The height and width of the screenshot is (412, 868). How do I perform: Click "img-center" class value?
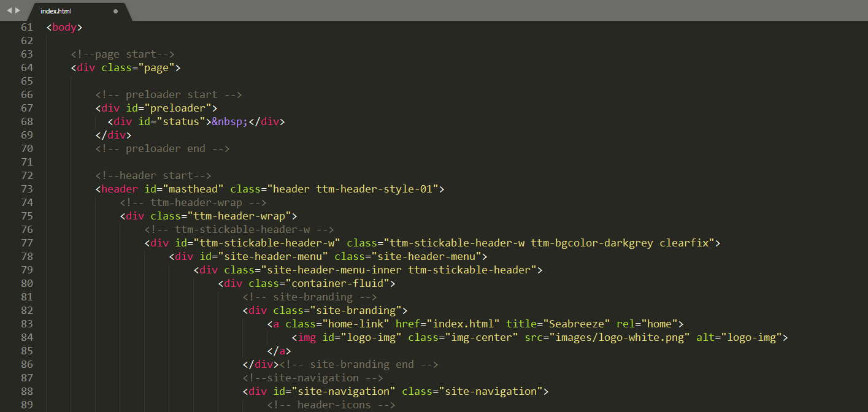[482, 337]
